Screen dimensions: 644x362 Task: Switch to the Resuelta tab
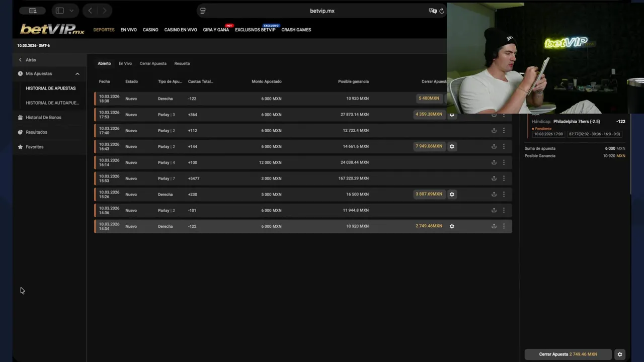(182, 63)
